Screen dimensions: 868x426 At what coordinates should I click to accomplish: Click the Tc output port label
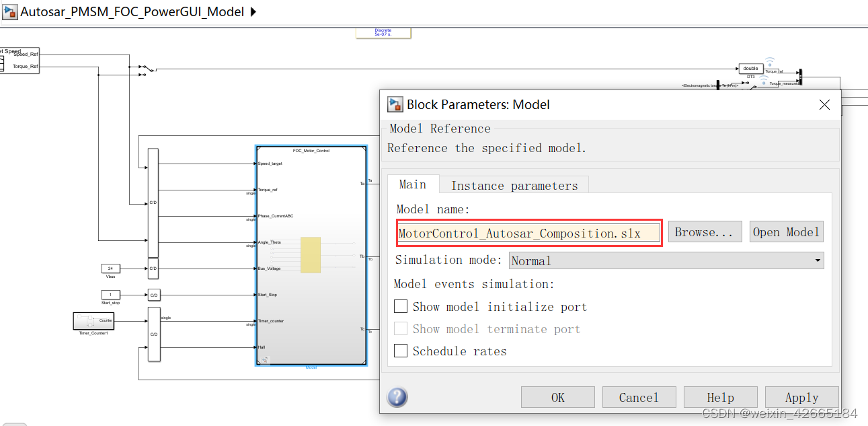(x=362, y=329)
